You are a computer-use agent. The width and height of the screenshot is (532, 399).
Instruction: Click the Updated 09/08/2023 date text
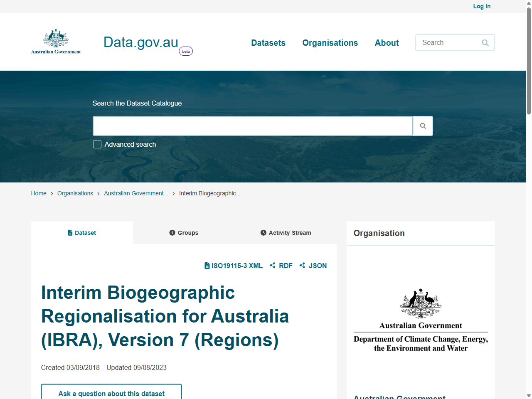[136, 367]
